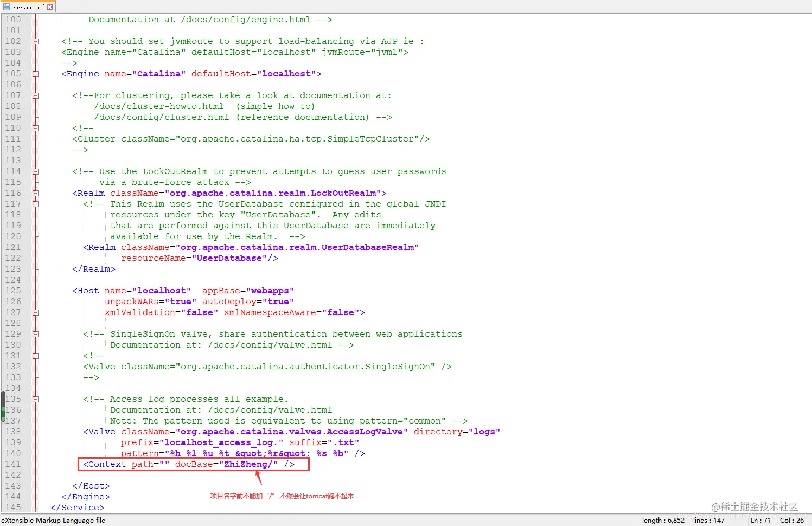Click the 'Col : 26' status entry
Image resolution: width=812 pixels, height=526 pixels.
[x=792, y=521]
